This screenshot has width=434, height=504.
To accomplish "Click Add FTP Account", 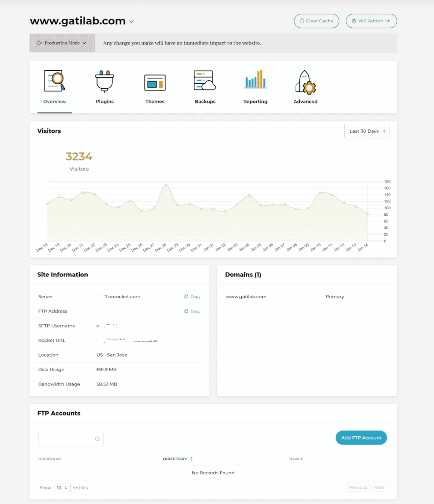I will point(361,437).
